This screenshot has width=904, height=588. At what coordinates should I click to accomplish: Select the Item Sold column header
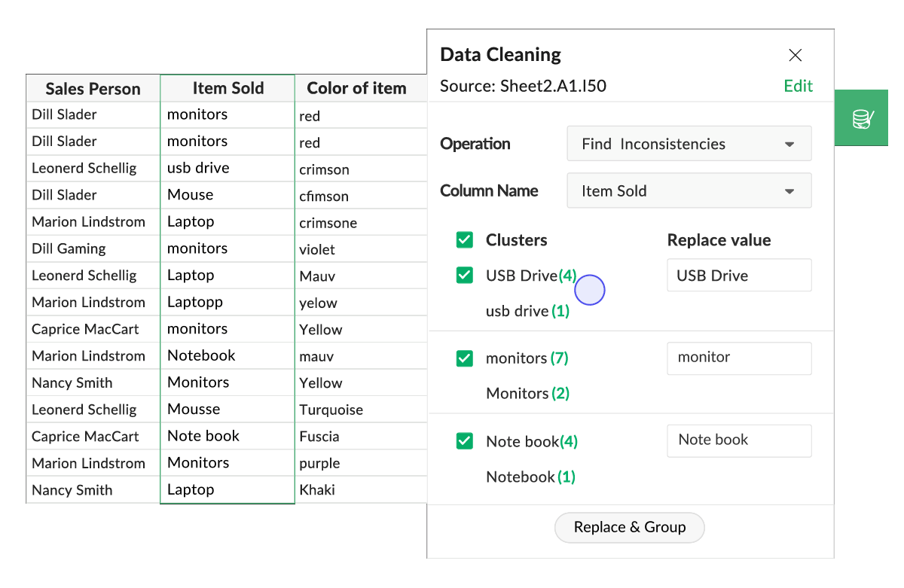point(228,88)
